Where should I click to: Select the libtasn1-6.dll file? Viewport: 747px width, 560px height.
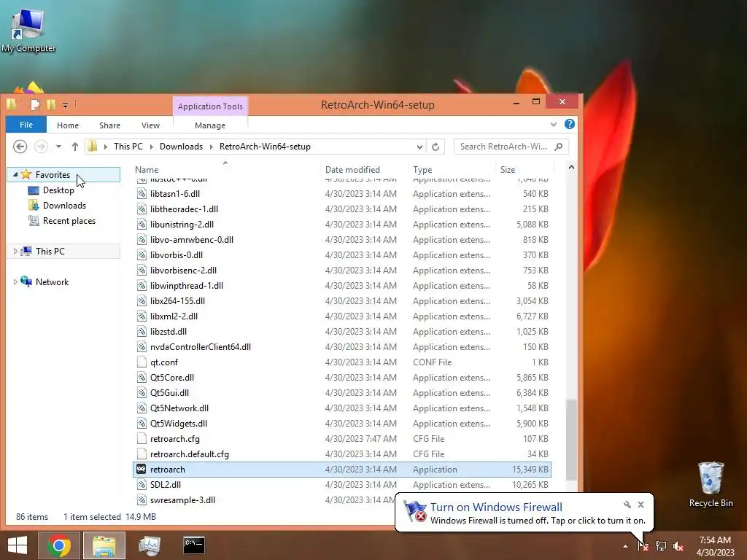tap(341, 194)
